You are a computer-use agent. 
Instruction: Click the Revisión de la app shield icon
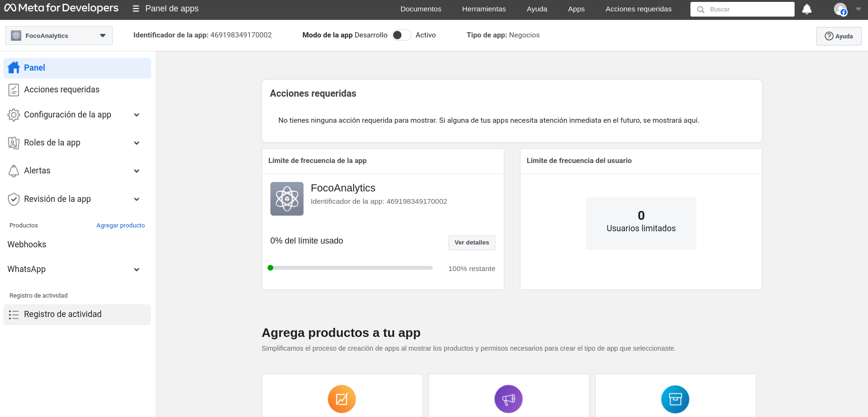pyautogui.click(x=14, y=199)
